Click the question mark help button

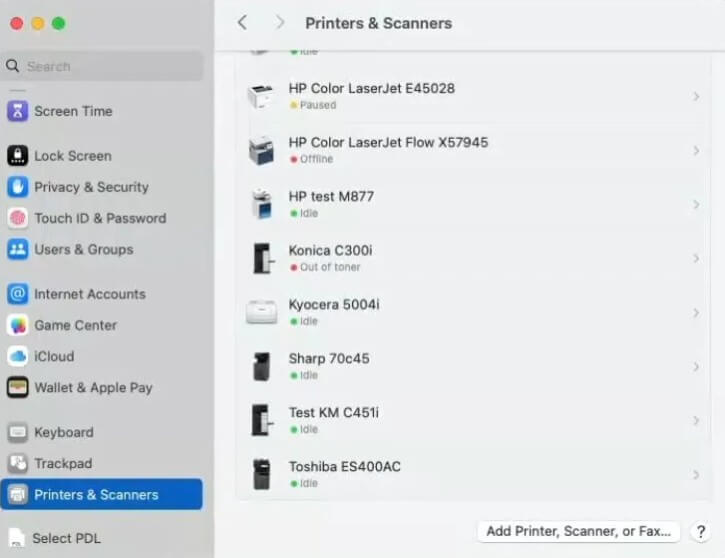tap(701, 531)
